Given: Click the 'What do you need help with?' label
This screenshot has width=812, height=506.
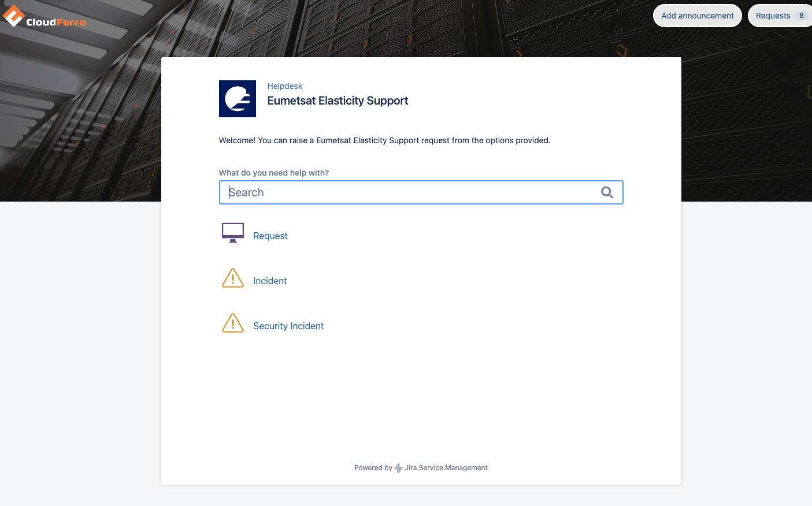Looking at the screenshot, I should tap(274, 173).
